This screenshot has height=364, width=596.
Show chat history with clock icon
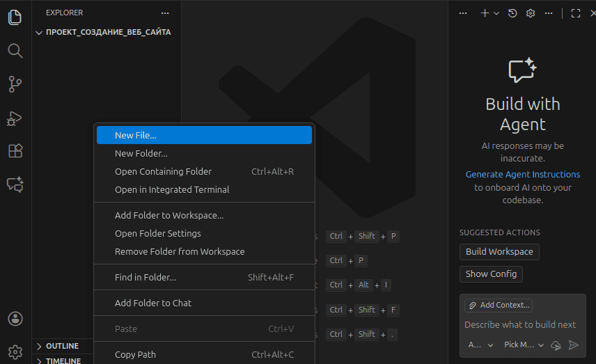click(x=512, y=13)
